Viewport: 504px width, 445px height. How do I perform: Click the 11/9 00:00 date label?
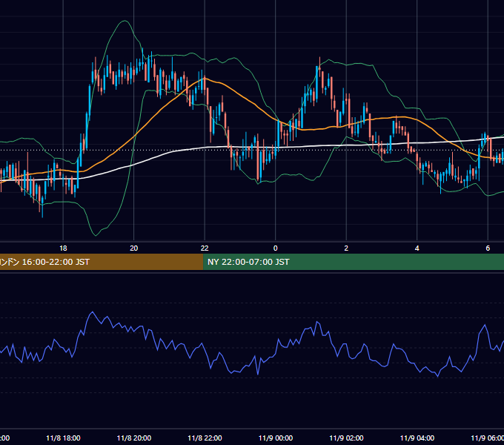point(276,438)
